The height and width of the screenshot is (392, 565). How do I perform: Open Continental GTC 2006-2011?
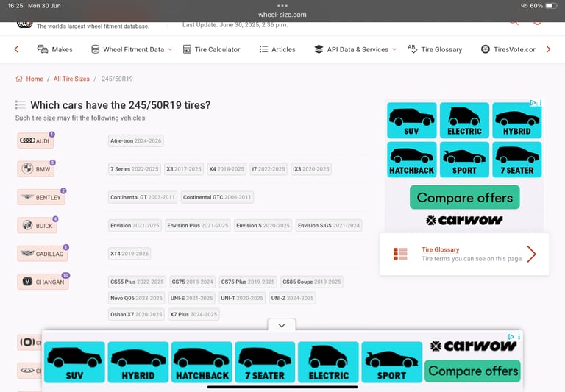[217, 197]
